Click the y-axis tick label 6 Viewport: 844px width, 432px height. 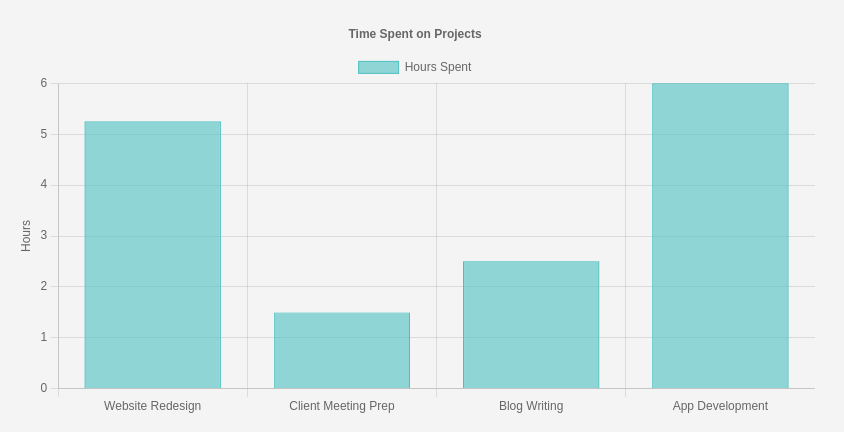(44, 83)
